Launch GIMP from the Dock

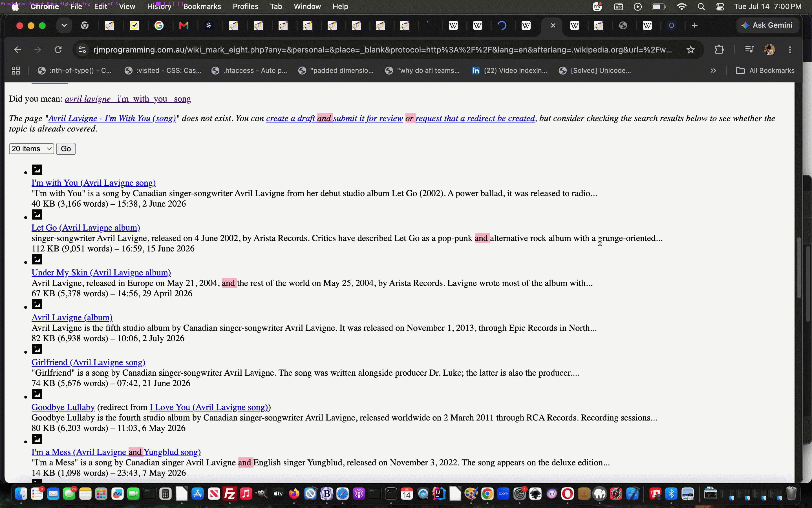pos(262,494)
